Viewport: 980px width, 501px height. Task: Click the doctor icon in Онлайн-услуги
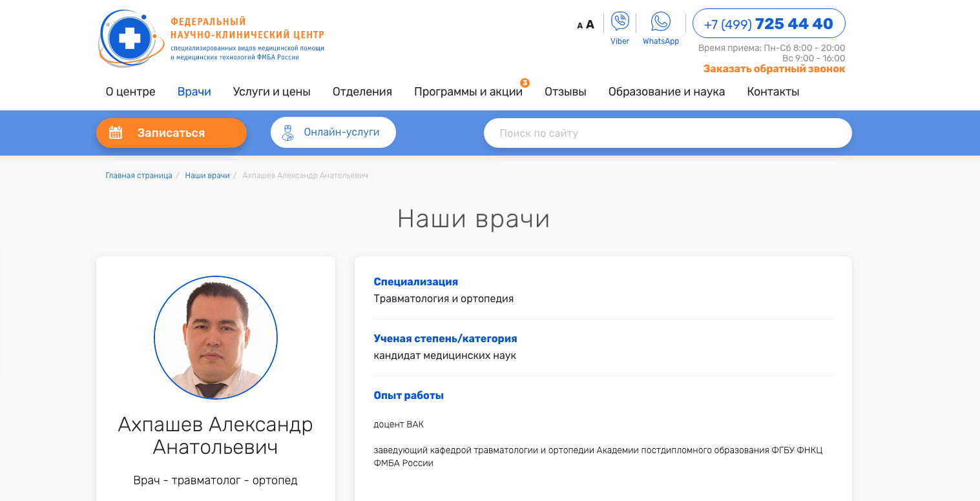point(288,132)
